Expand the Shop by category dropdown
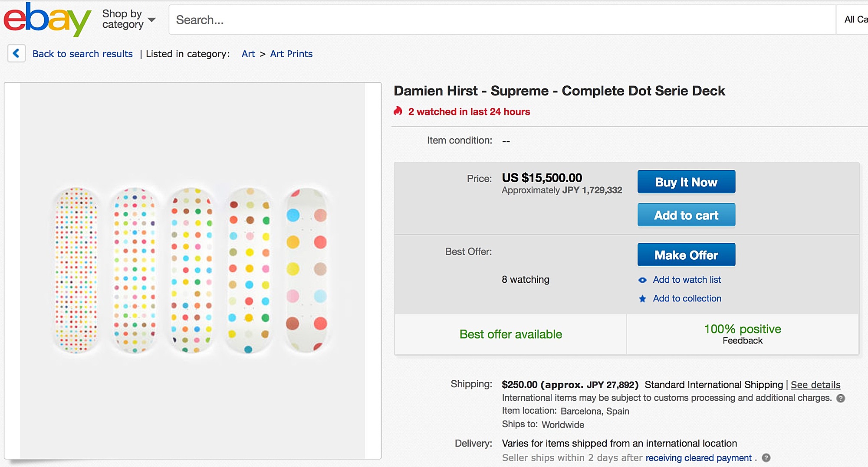The width and height of the screenshot is (868, 467). (128, 20)
